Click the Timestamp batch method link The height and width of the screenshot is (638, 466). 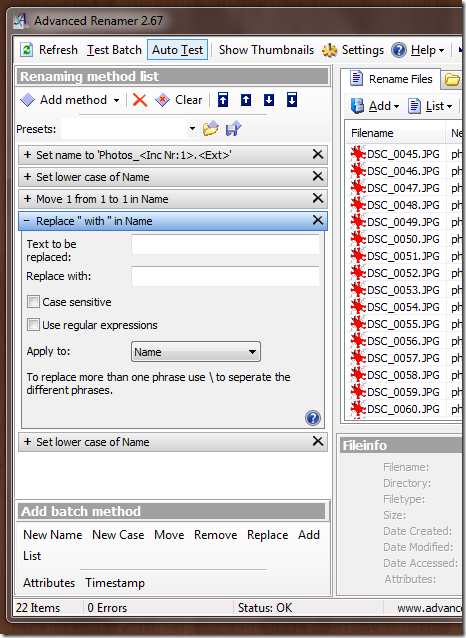[115, 583]
